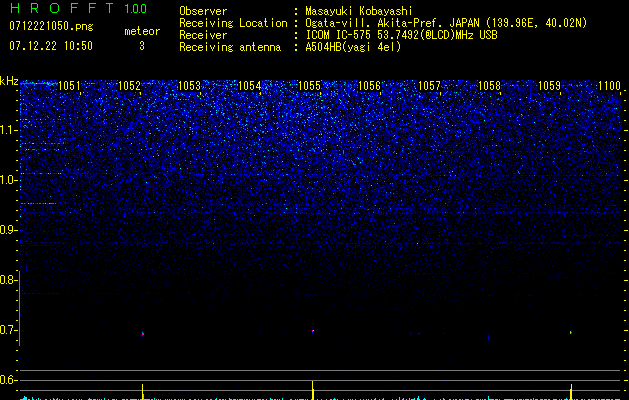The width and height of the screenshot is (629, 400).
Task: Click the 1.0 kHz frequency label
Action: click(x=9, y=180)
